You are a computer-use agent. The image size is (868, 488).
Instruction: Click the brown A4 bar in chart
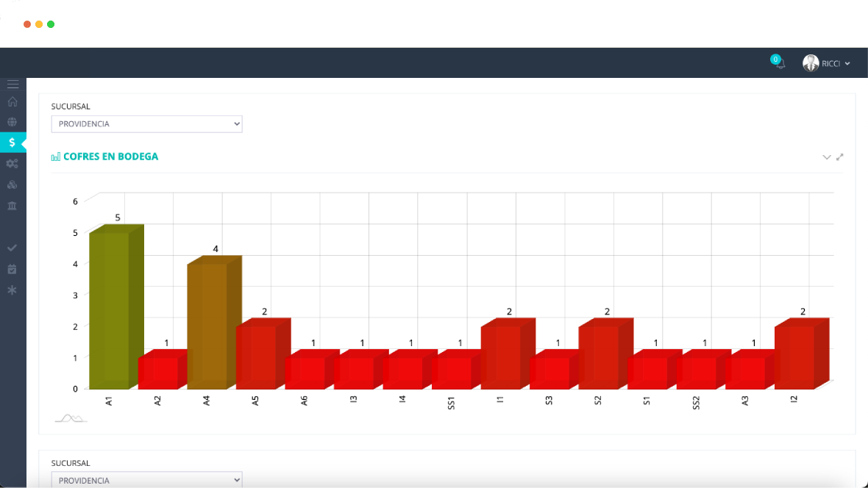pos(208,323)
